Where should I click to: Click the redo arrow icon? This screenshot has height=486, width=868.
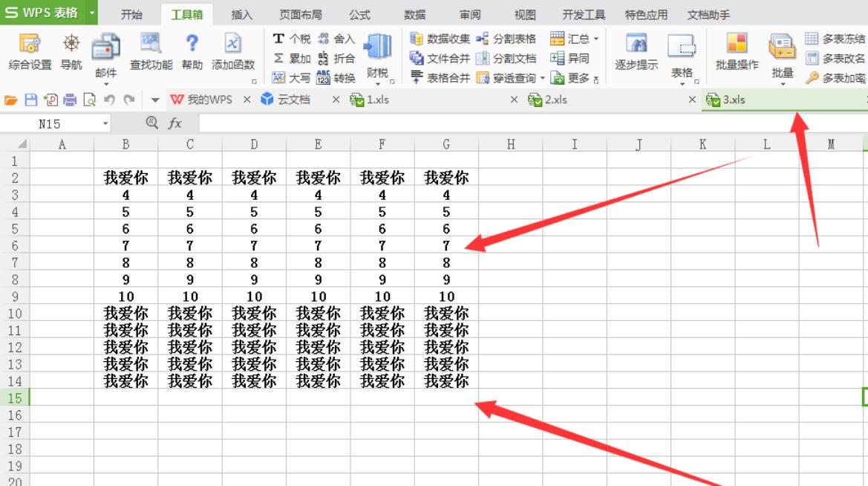[x=129, y=100]
